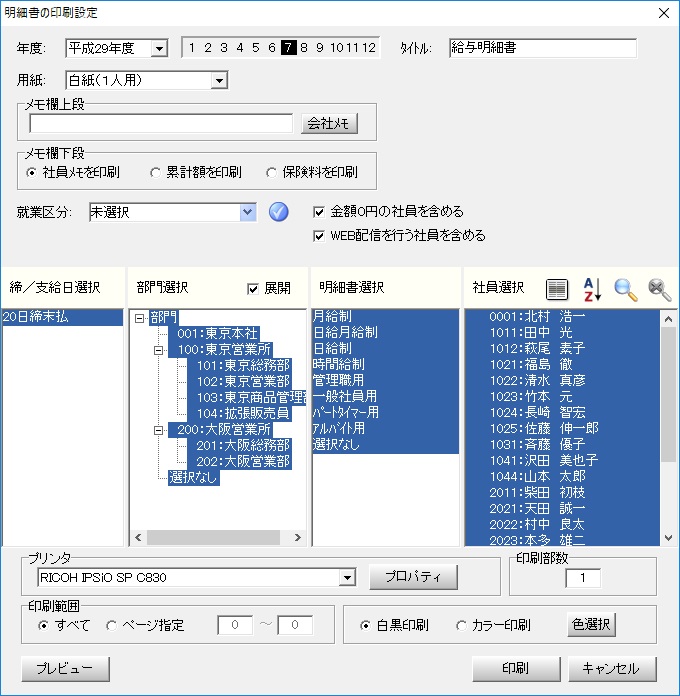Select the カラー印刷 radio button
Image resolution: width=680 pixels, height=696 pixels.
pyautogui.click(x=461, y=626)
